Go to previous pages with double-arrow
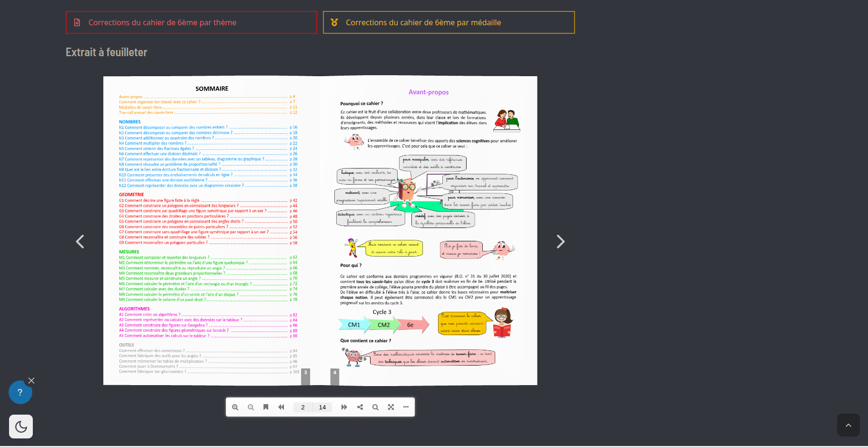Viewport: 868px width, 447px height. (x=281, y=407)
